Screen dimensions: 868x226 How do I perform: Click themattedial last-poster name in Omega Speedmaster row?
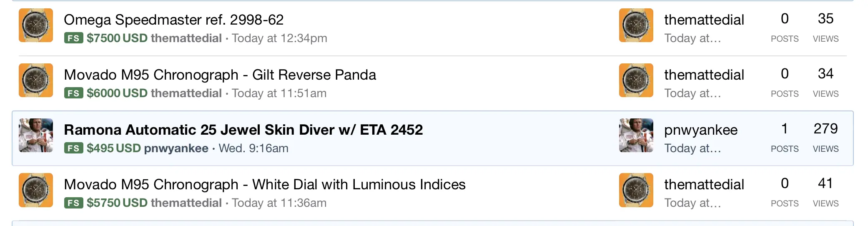click(704, 20)
